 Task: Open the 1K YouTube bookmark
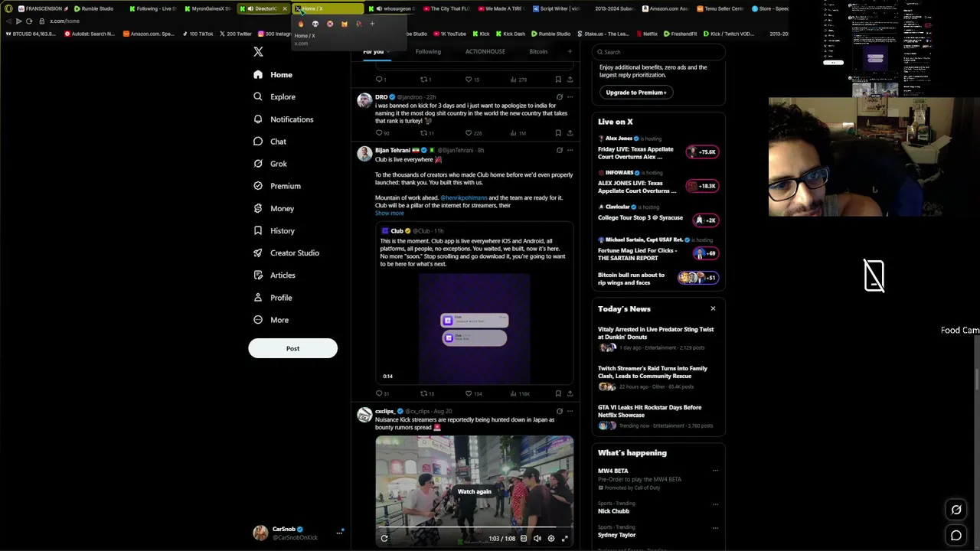pos(449,34)
